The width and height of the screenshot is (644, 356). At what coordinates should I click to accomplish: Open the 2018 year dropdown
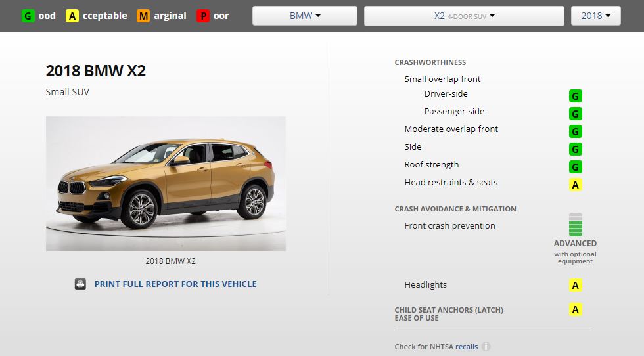595,16
